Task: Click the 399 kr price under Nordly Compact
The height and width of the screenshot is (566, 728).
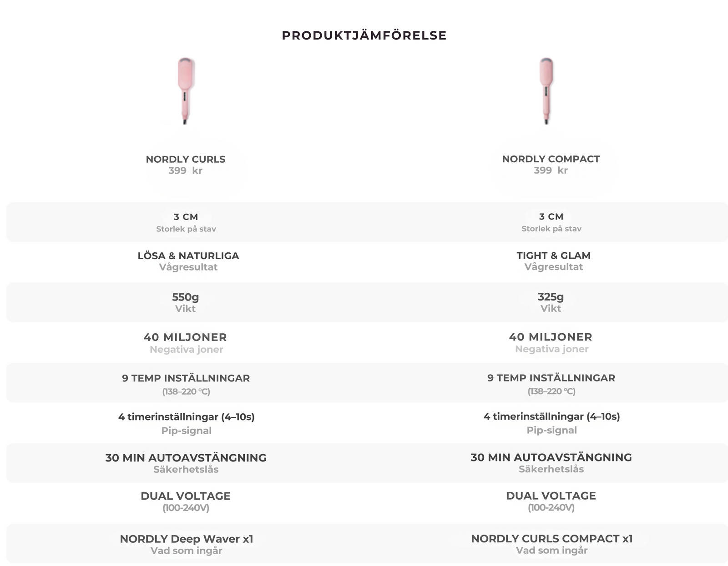Action: [551, 170]
